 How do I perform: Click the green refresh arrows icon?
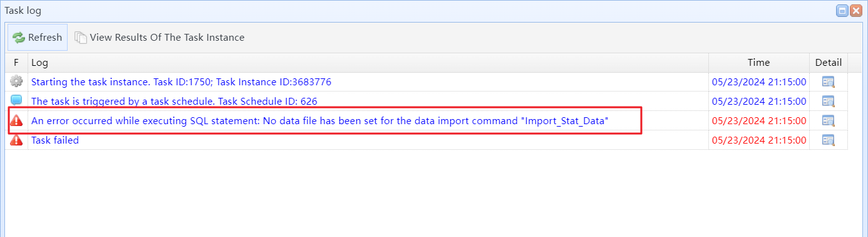[19, 38]
